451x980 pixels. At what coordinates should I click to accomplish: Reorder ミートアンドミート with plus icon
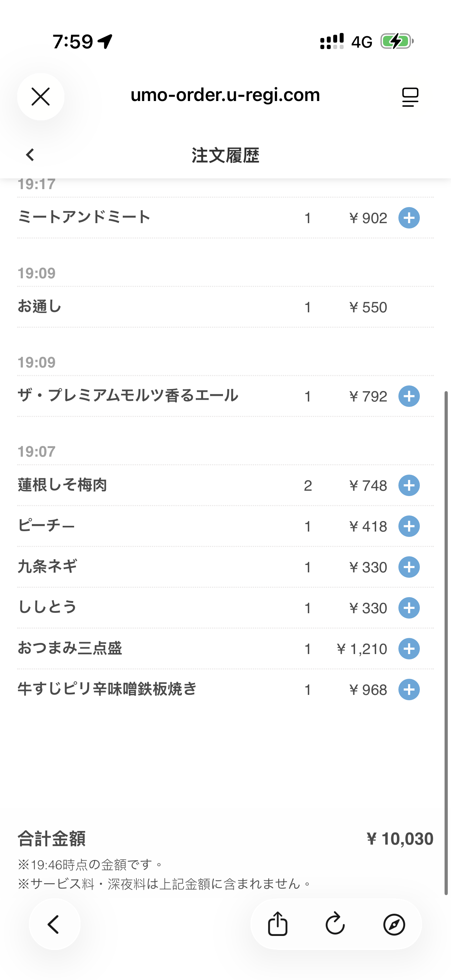[409, 218]
